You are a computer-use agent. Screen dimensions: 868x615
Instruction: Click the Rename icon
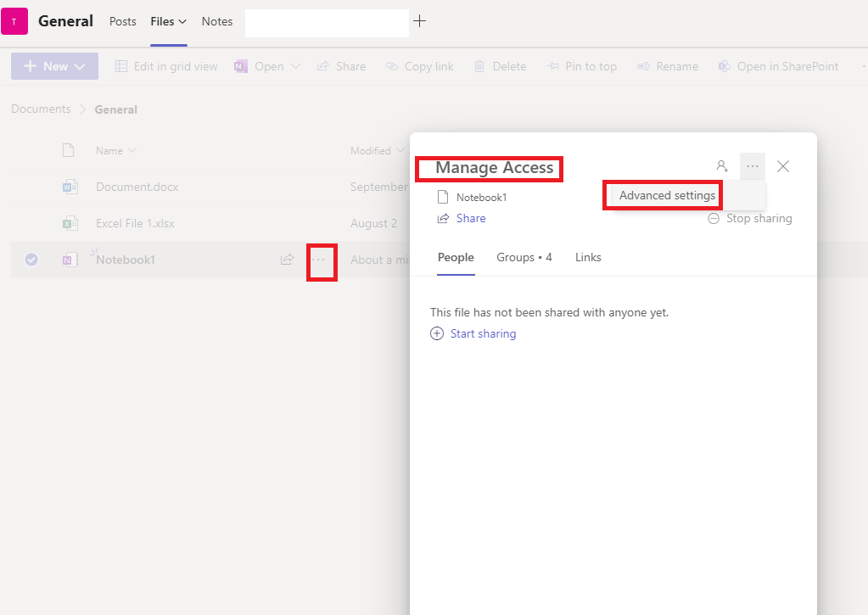coord(643,66)
